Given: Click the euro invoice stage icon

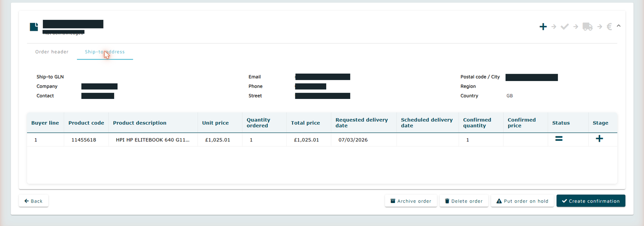Looking at the screenshot, I should point(609,27).
